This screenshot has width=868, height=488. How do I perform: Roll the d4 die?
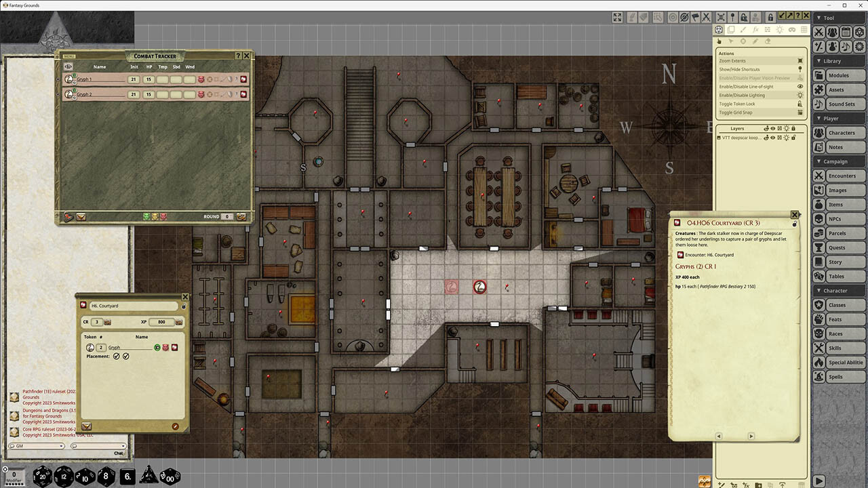[x=149, y=475]
